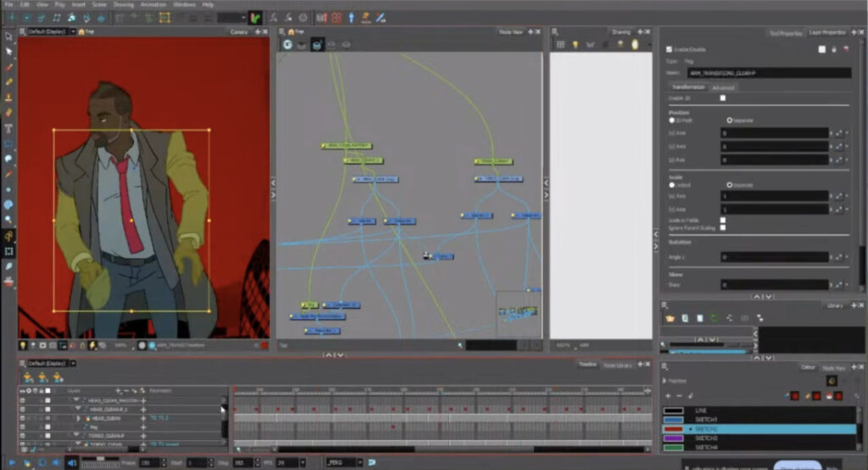Select the 3D Path position radio button

pyautogui.click(x=671, y=120)
